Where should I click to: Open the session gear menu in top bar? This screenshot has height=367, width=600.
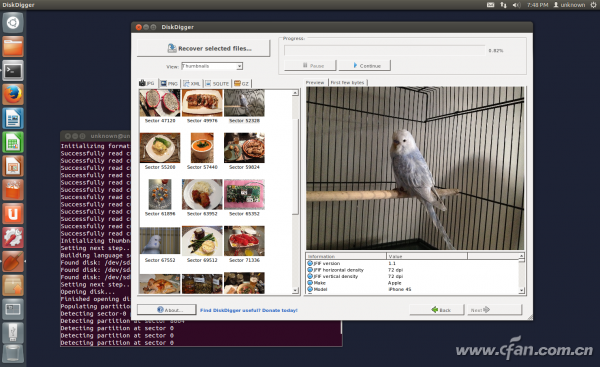pyautogui.click(x=593, y=5)
